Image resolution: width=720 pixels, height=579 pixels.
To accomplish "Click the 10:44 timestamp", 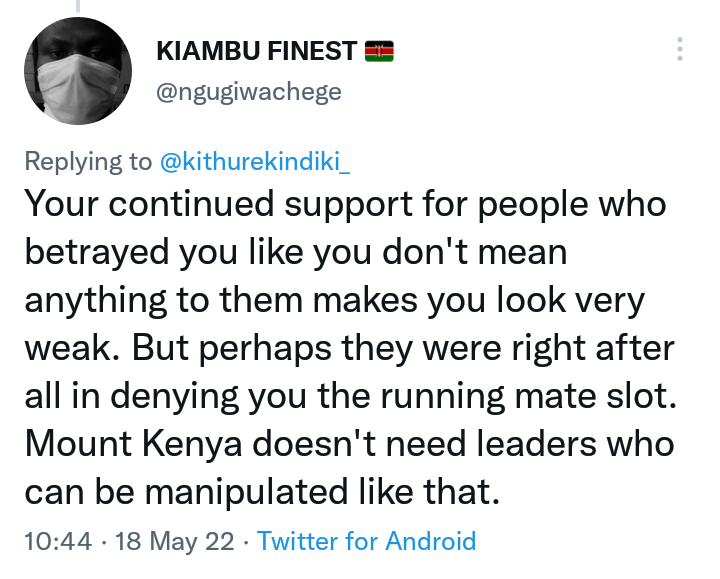I will 58,541.
